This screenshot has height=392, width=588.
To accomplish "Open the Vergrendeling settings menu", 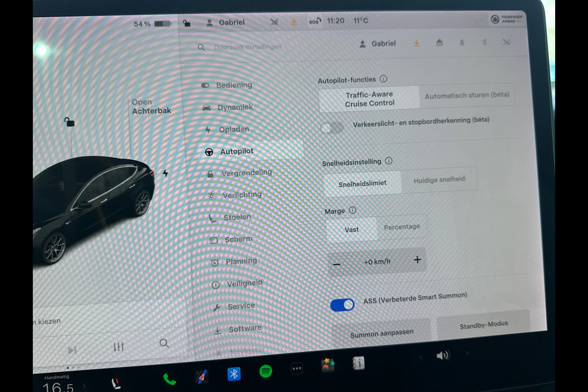I will 246,172.
